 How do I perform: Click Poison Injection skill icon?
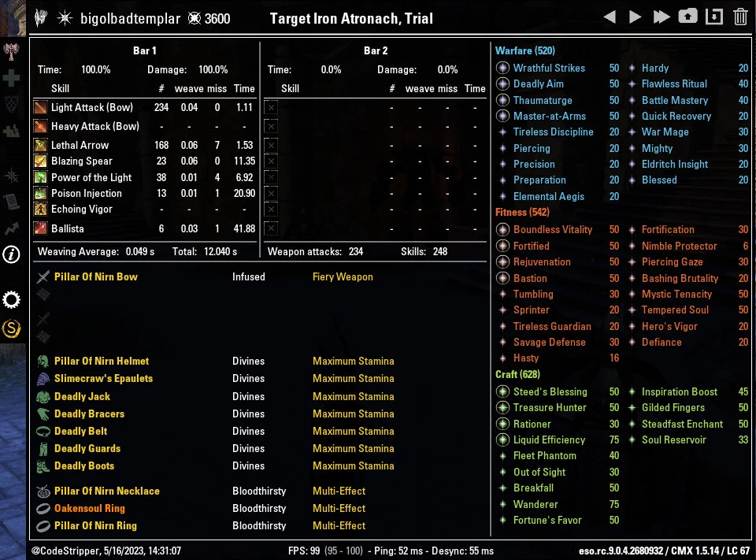[x=40, y=194]
